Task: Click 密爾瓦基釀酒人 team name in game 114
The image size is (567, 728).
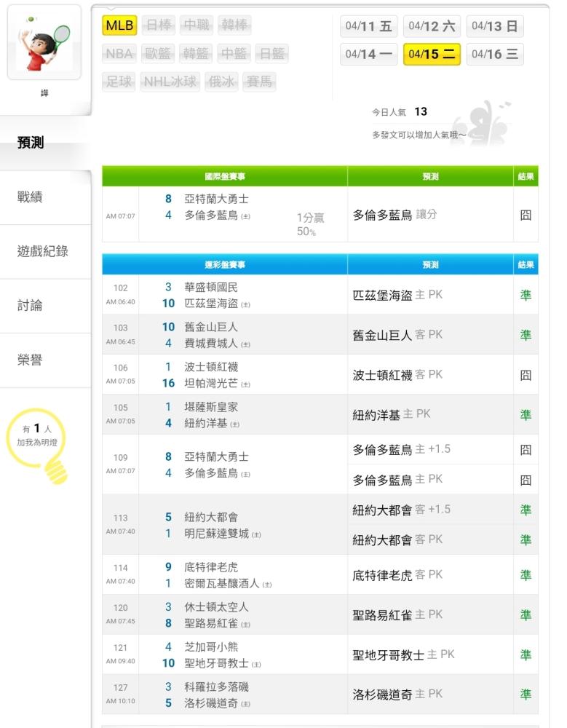Action: pos(221,583)
